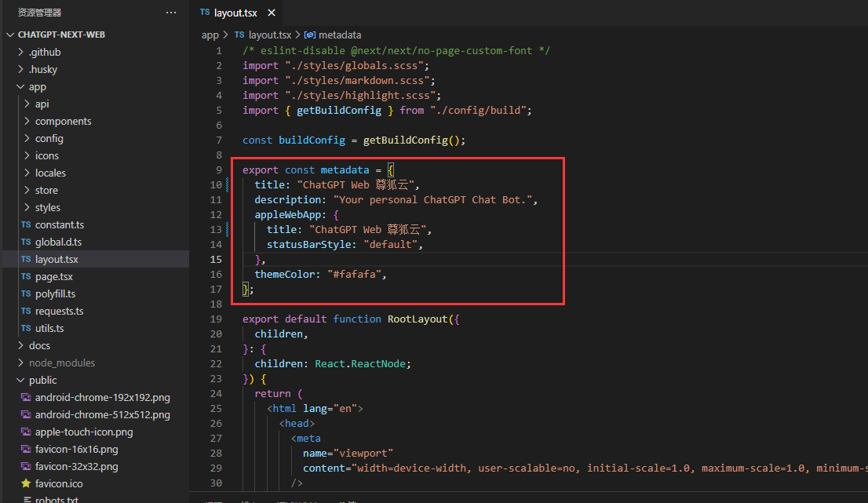The width and height of the screenshot is (868, 503).
Task: Click the app breadcrumb segment
Action: (x=210, y=35)
